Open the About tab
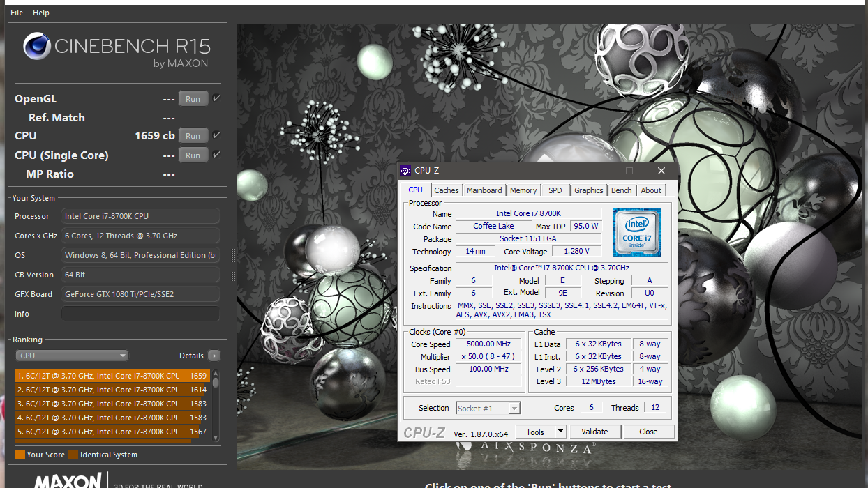This screenshot has height=488, width=868. [651, 190]
